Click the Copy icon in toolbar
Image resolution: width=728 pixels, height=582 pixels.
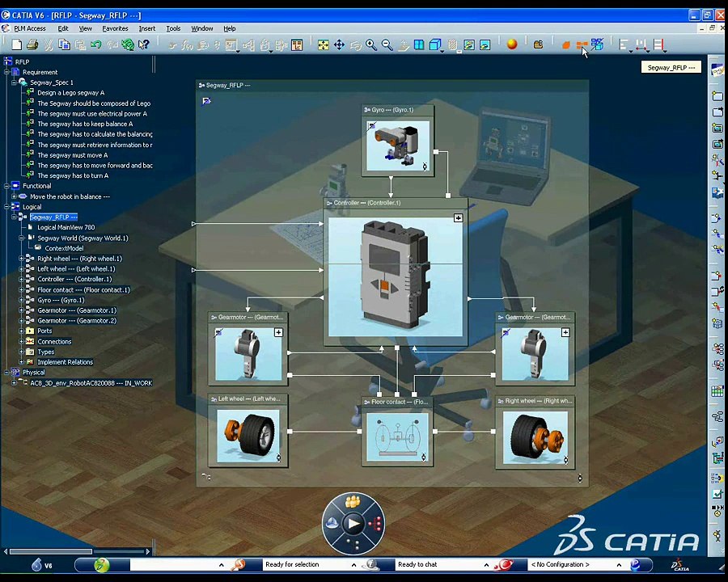[x=64, y=44]
